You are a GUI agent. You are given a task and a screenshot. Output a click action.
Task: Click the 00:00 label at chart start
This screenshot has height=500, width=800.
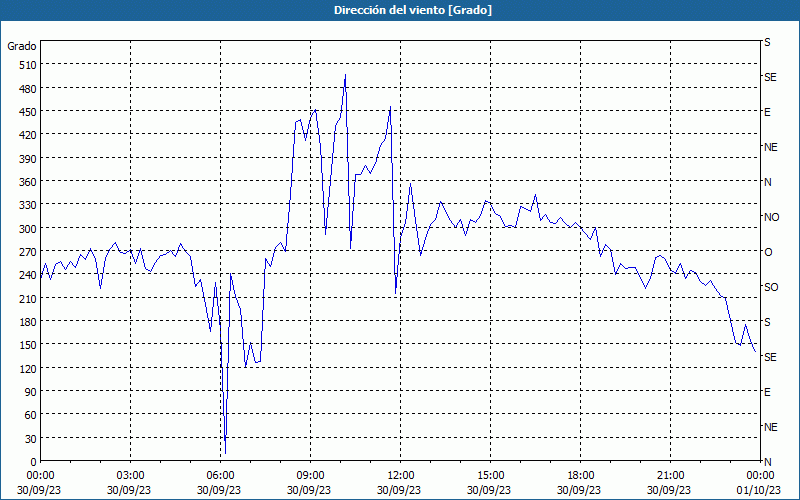[40, 476]
